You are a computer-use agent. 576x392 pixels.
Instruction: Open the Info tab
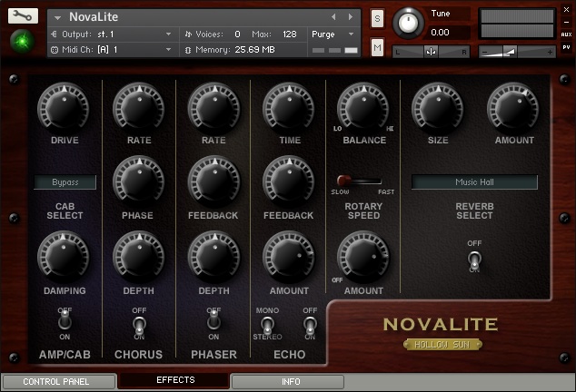[x=290, y=382]
